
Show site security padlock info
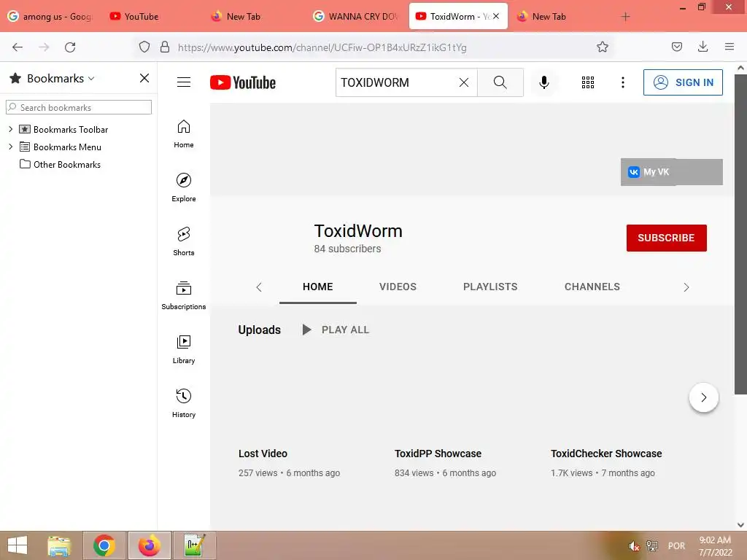tap(165, 47)
